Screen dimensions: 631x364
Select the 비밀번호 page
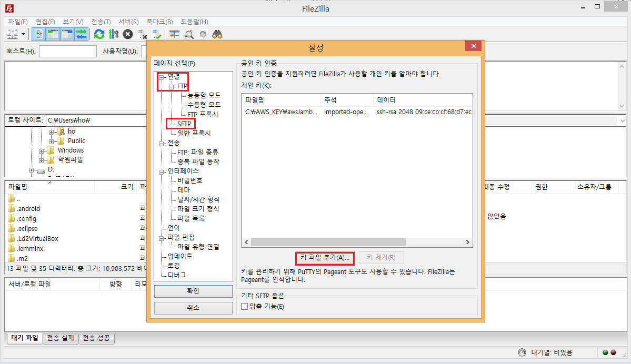(x=190, y=180)
